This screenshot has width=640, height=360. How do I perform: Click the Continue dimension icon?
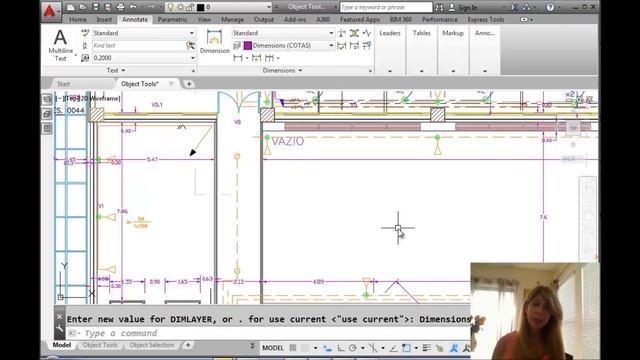click(269, 58)
